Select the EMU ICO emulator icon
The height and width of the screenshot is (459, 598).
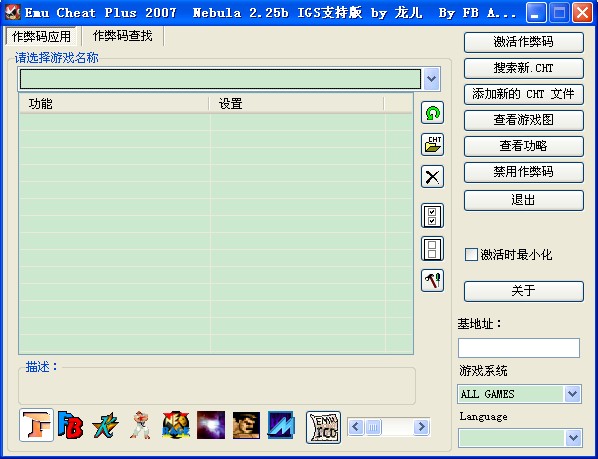click(323, 427)
